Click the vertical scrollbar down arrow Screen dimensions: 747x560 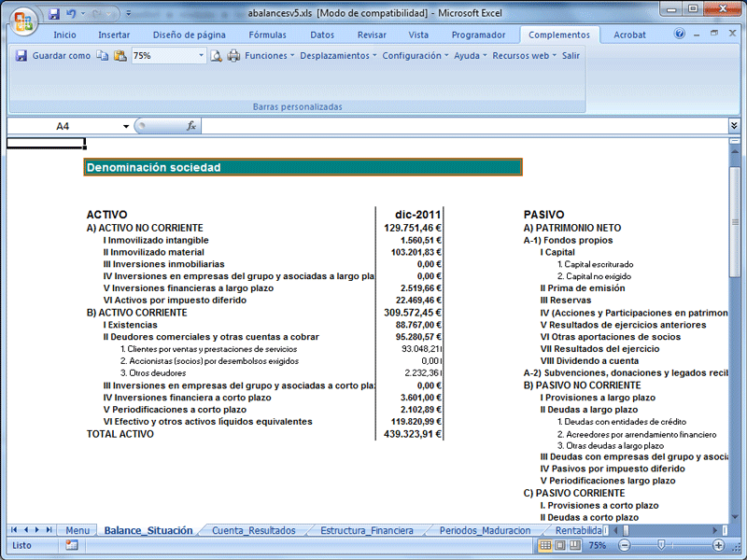pyautogui.click(x=734, y=517)
